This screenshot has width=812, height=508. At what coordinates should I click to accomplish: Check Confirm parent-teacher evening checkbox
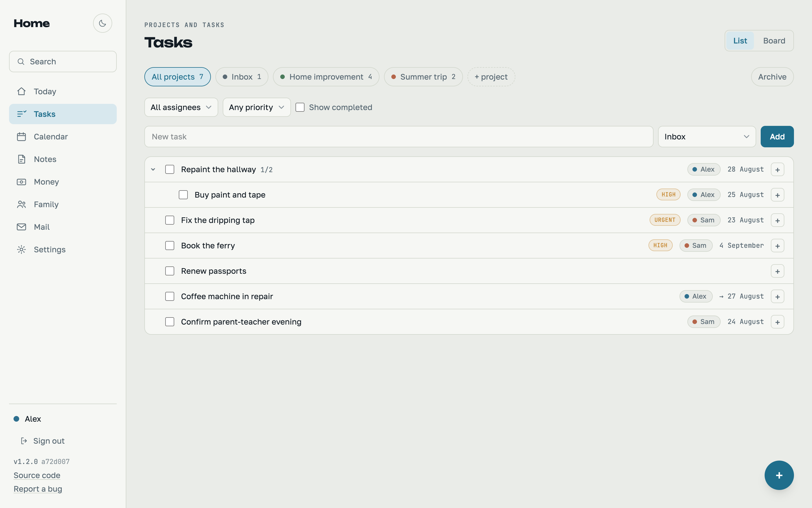(170, 322)
